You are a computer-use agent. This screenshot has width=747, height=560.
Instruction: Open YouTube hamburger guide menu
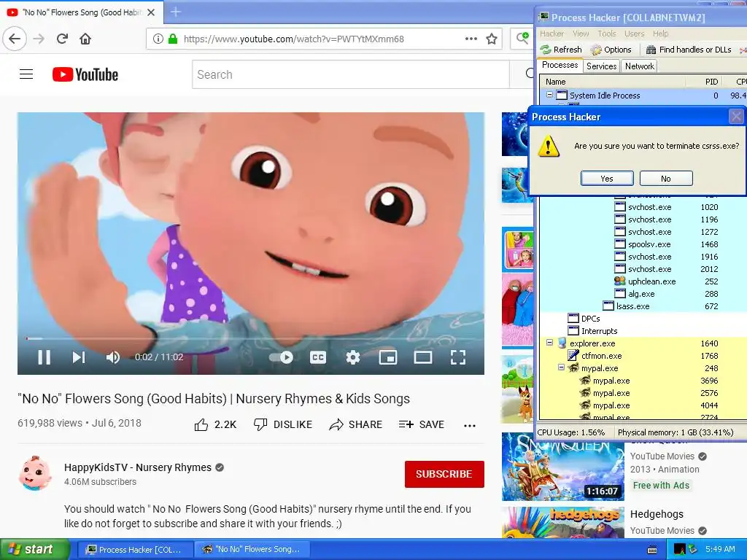point(26,74)
